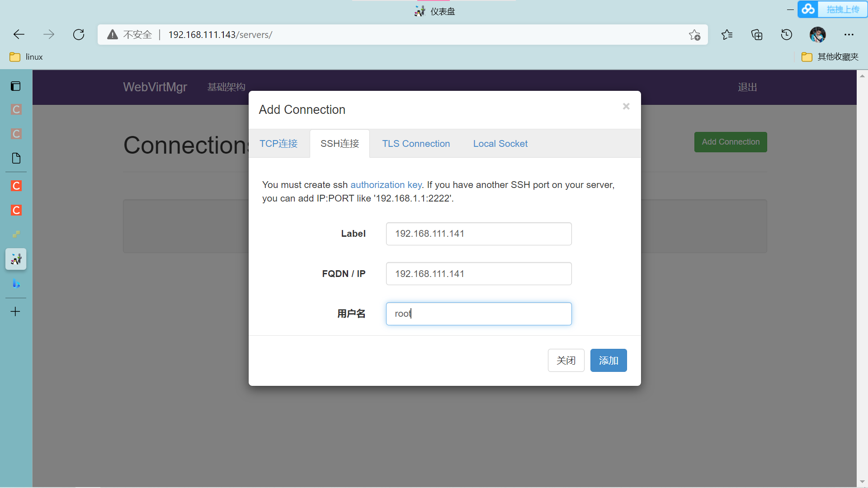Open the linux bookmarks folder
The height and width of the screenshot is (488, 868).
click(25, 56)
